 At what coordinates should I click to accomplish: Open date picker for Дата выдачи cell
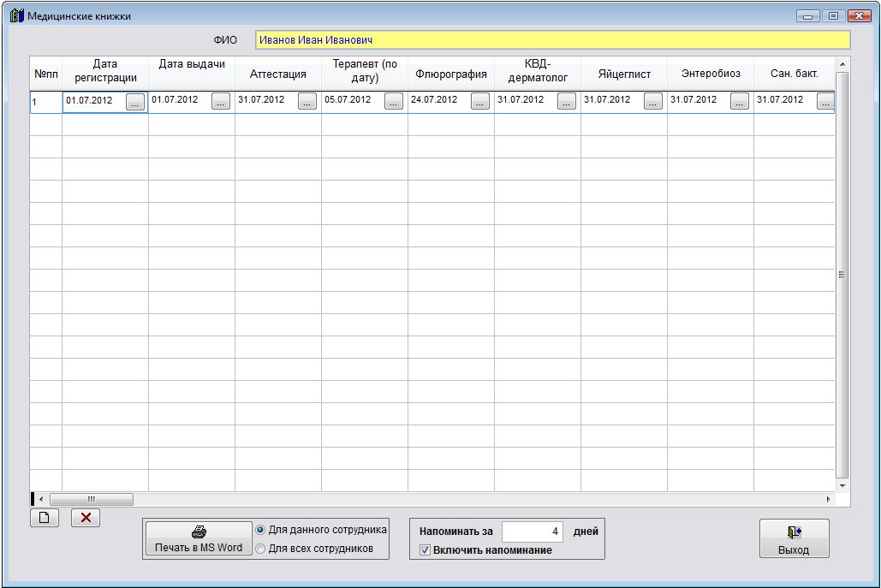click(221, 101)
